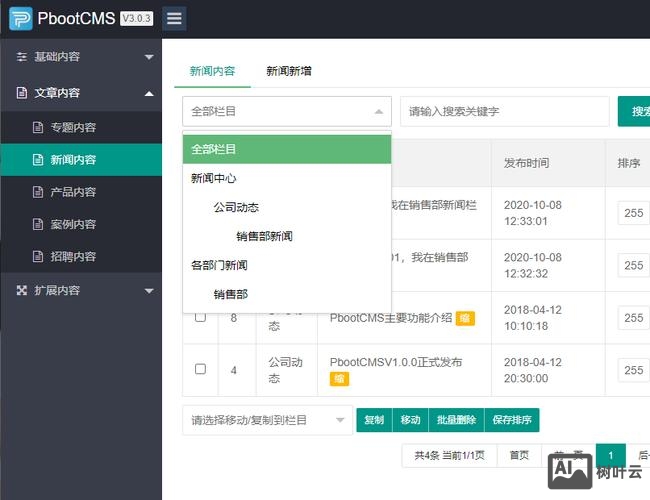The width and height of the screenshot is (650, 500).
Task: Click the 复制 copy button
Action: pos(374,420)
